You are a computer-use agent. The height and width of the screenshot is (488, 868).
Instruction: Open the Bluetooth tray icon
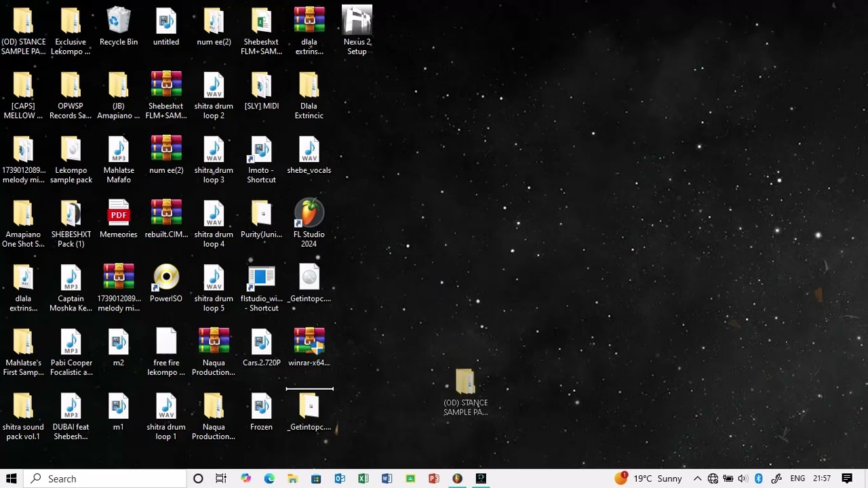tap(759, 479)
